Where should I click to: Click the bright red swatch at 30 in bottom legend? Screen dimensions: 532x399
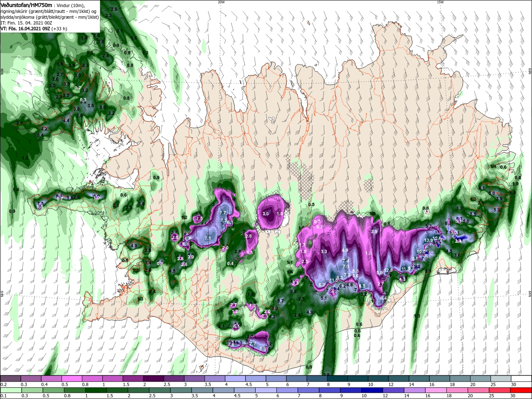click(x=521, y=390)
